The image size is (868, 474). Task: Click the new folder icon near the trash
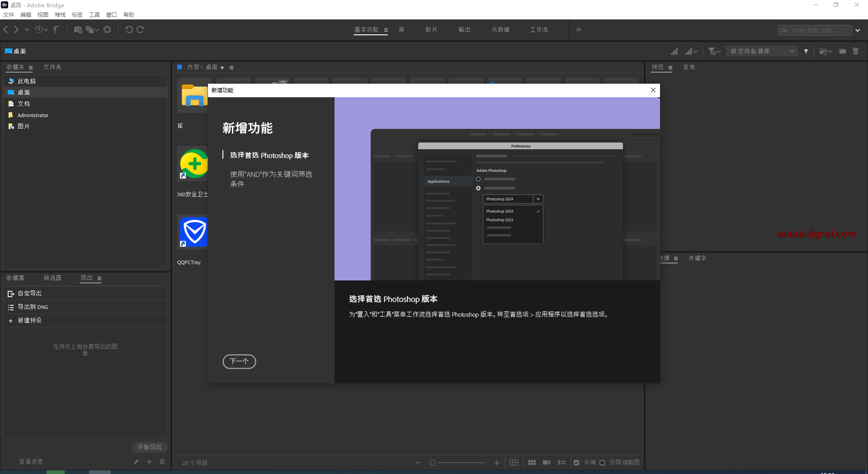842,51
